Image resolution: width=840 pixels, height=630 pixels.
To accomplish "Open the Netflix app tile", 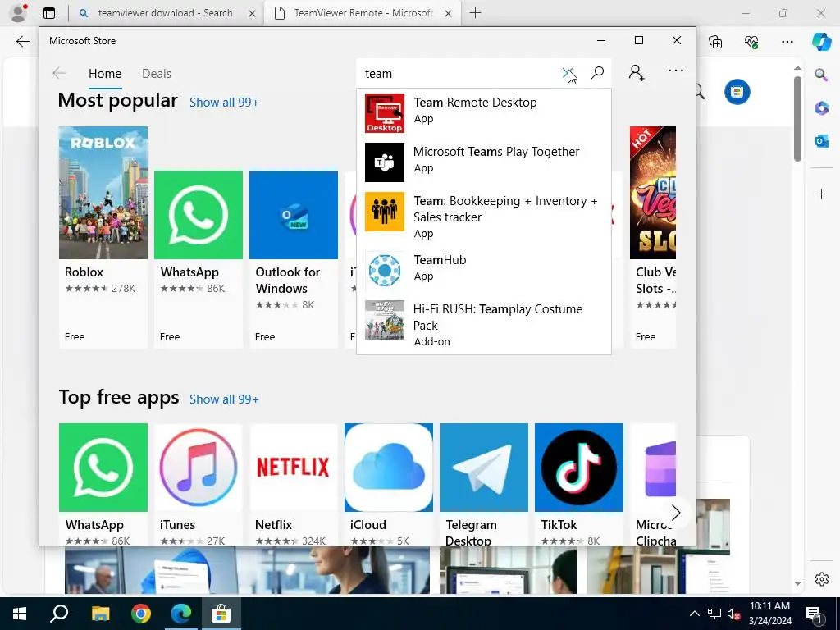I will (x=294, y=484).
